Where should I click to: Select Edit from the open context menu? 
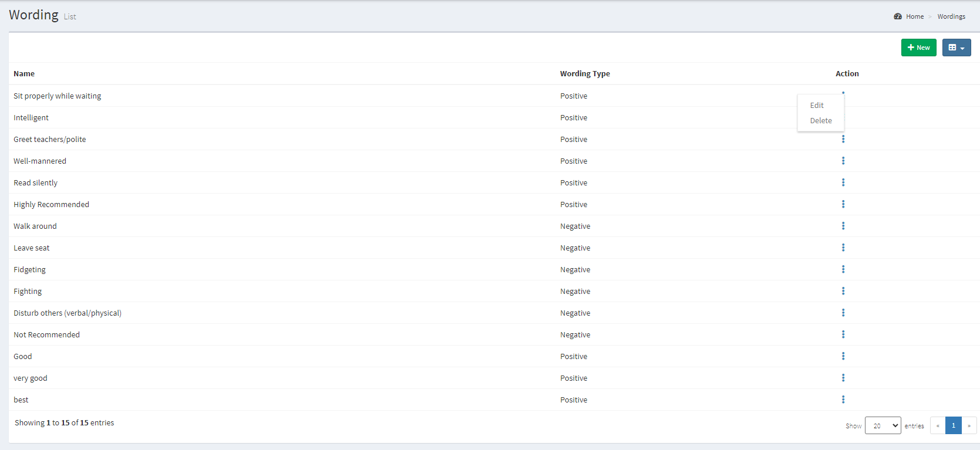coord(817,106)
